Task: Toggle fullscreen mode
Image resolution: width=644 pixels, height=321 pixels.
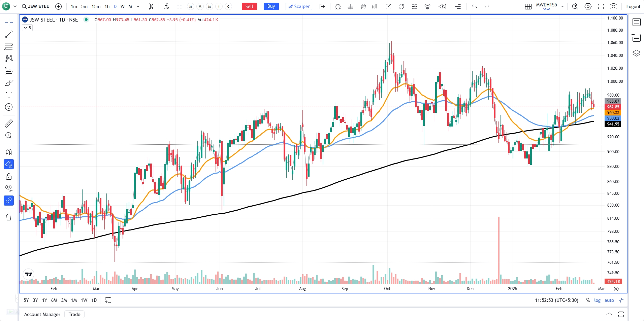Action: 601,6
